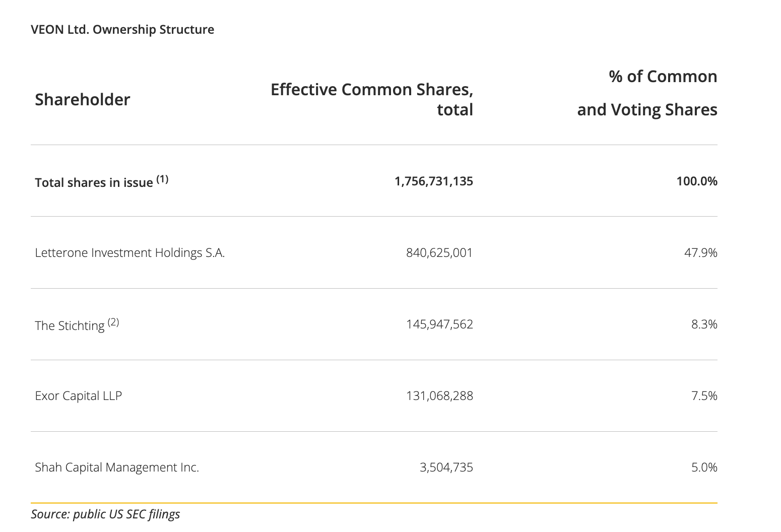This screenshot has width=781, height=532.
Task: Open footnote (2) beside The Stichting
Action: tap(113, 322)
